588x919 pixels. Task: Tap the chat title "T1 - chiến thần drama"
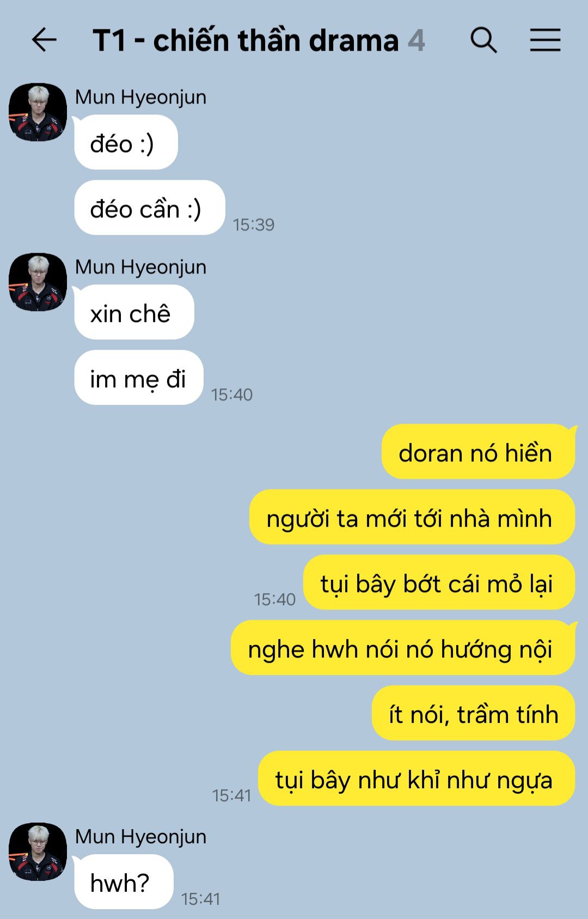point(246,41)
